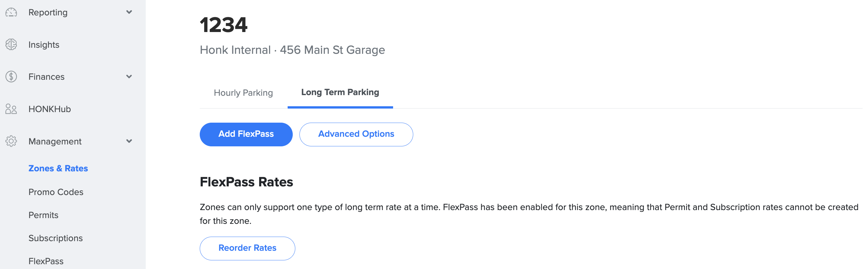
Task: Select FlexPass under Management
Action: click(x=46, y=261)
